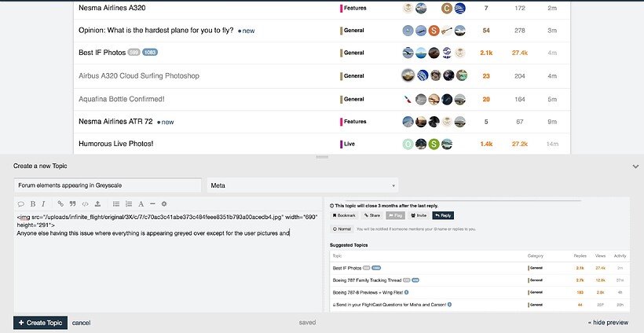Insert a bulleted list
Image resolution: width=644 pixels, height=333 pixels.
click(x=116, y=203)
